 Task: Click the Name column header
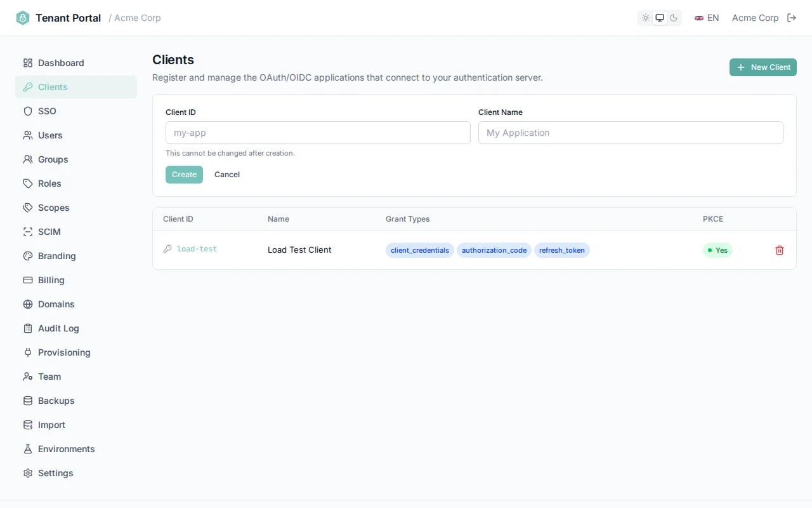coord(278,219)
